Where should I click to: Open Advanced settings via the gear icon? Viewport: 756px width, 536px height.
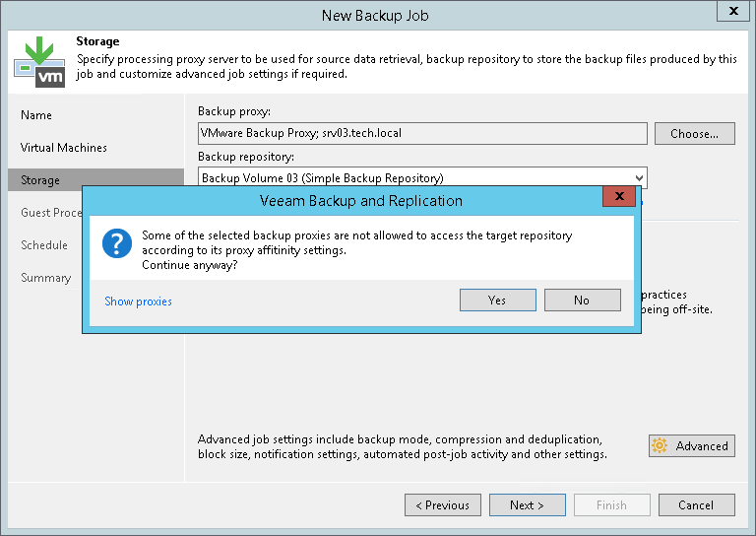coord(660,446)
